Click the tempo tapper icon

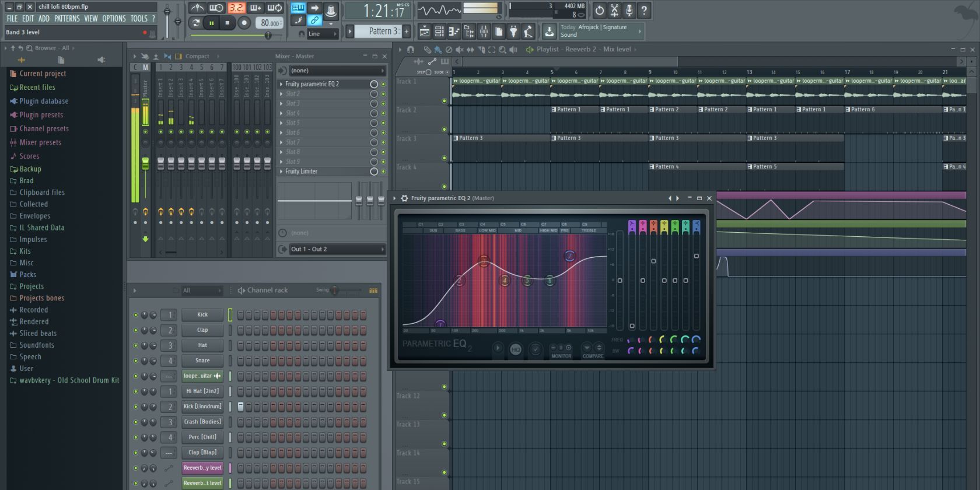click(x=528, y=32)
